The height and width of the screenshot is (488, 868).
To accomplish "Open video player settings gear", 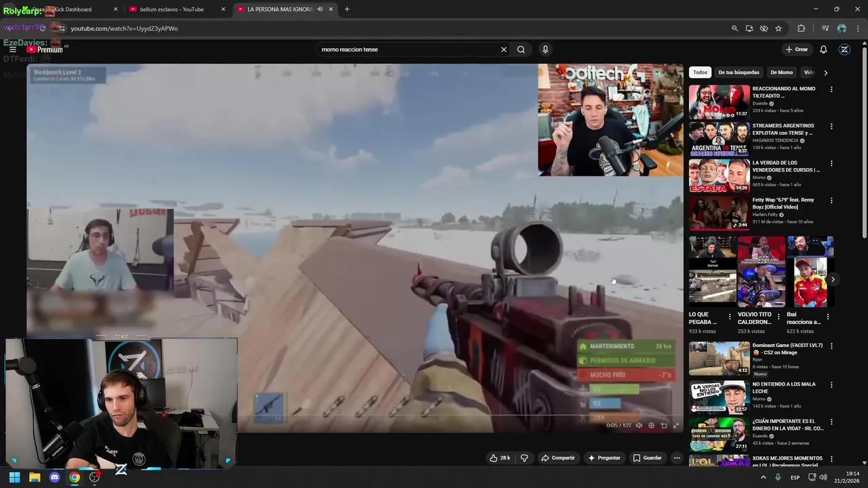I will pos(651,426).
